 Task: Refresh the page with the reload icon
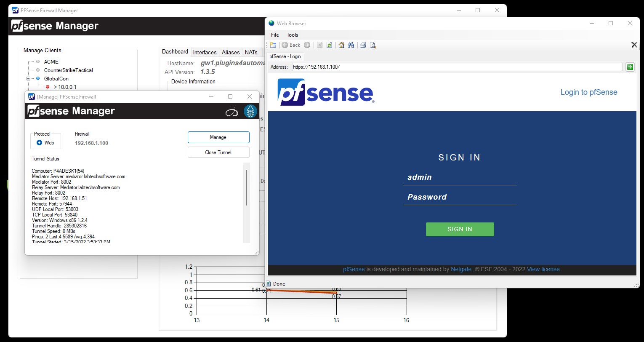[329, 45]
